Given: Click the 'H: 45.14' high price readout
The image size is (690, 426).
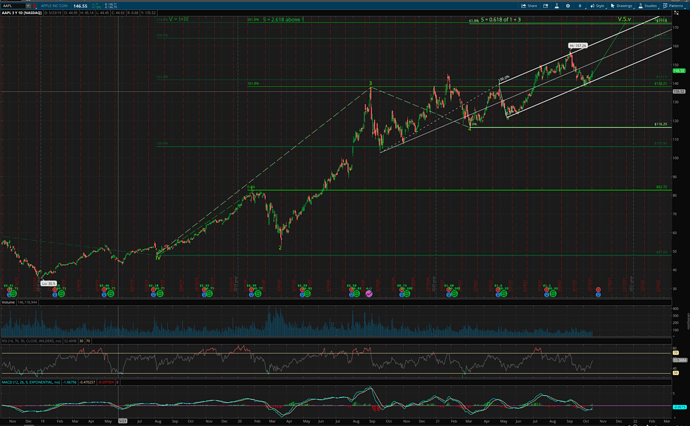Looking at the screenshot, I should click(x=87, y=13).
